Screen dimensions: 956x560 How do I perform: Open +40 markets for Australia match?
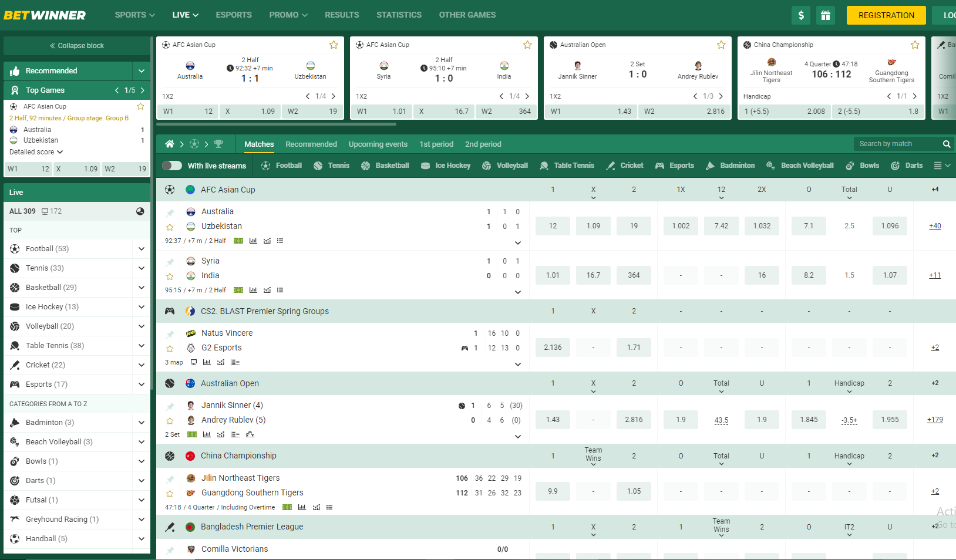(935, 226)
